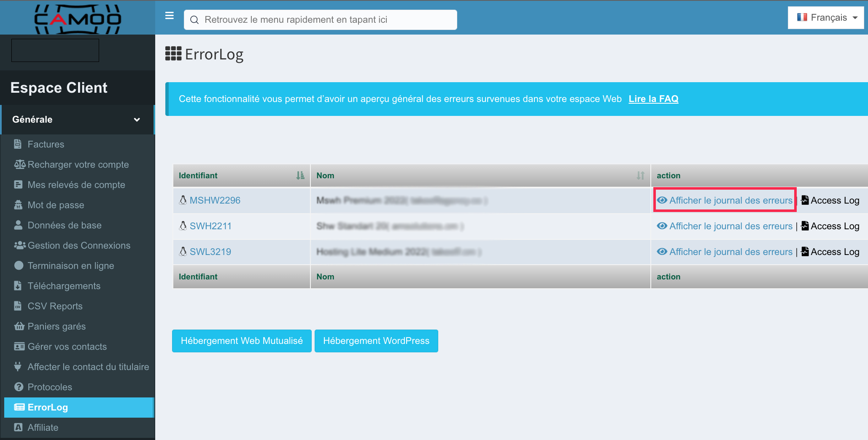Click the Affiliate icon
The height and width of the screenshot is (440, 868).
18,427
